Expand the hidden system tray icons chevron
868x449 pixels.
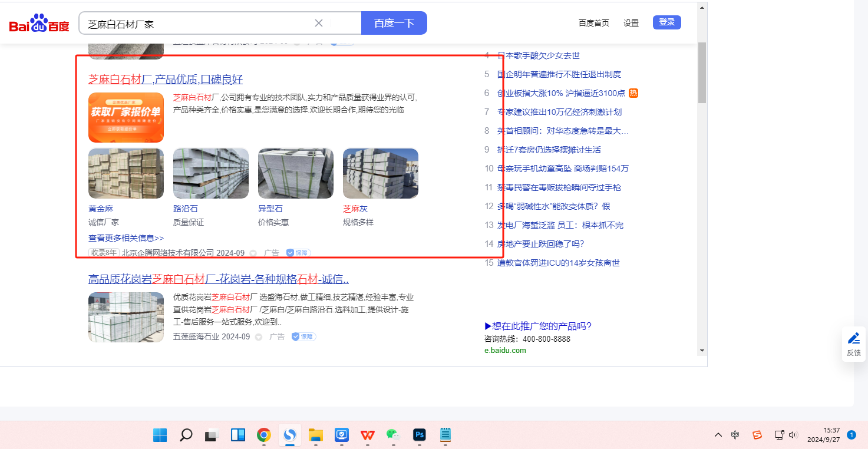click(718, 435)
